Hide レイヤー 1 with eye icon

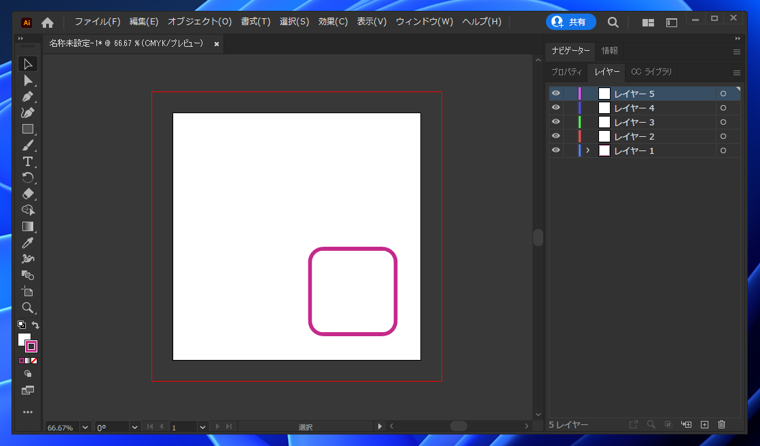[x=556, y=150]
